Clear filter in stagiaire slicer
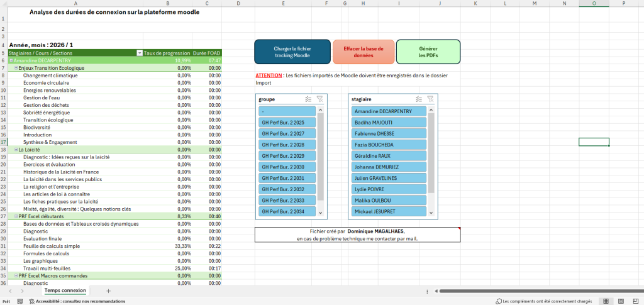The height and width of the screenshot is (305, 644). 430,99
